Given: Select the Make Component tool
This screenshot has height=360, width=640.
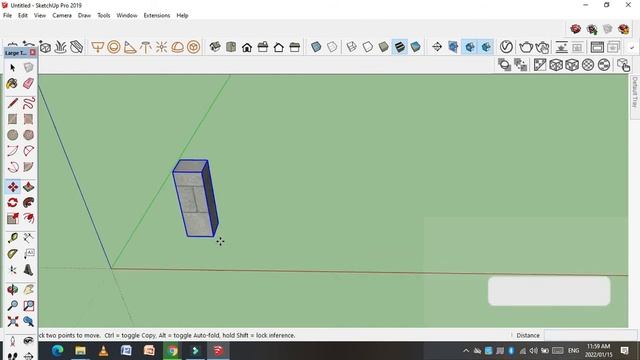Looking at the screenshot, I should 28,67.
